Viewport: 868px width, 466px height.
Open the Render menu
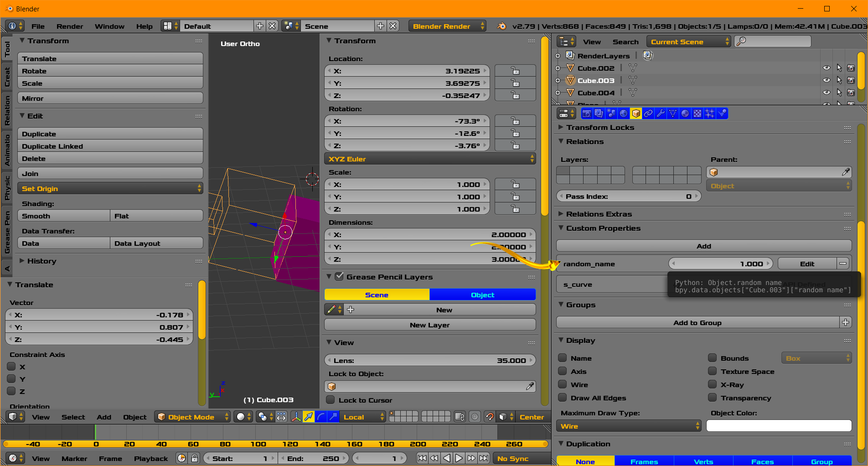70,26
